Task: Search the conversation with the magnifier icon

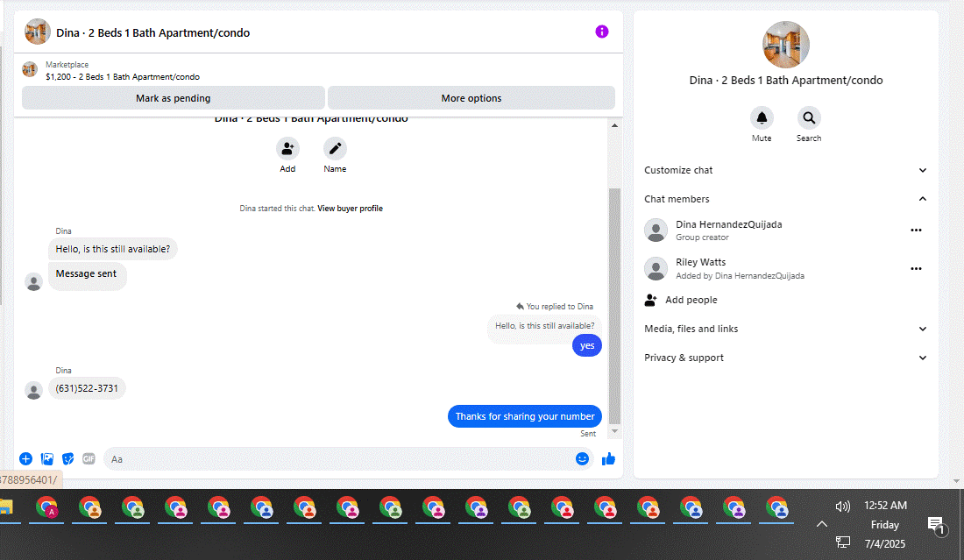Action: click(x=809, y=118)
